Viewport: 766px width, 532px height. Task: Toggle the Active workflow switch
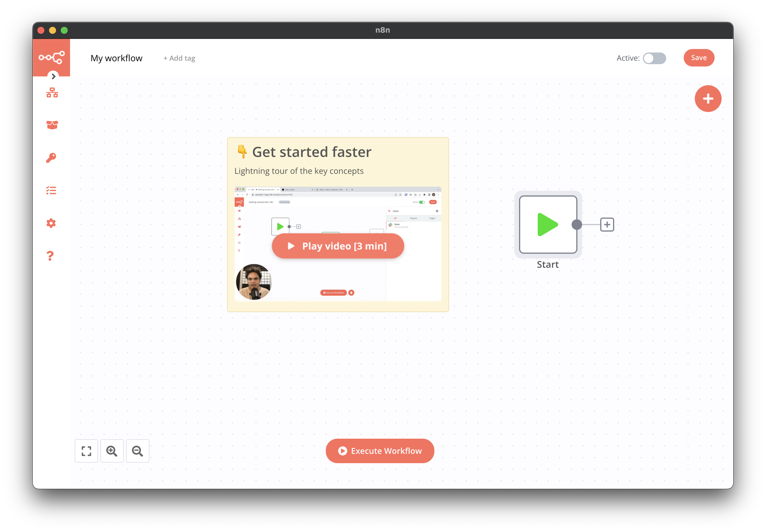point(654,58)
